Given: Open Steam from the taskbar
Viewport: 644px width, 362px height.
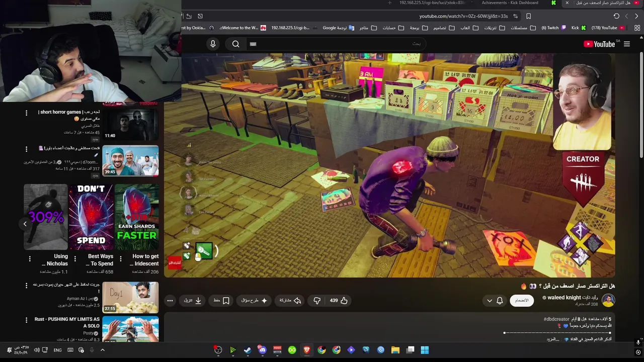Looking at the screenshot, I should point(248,350).
